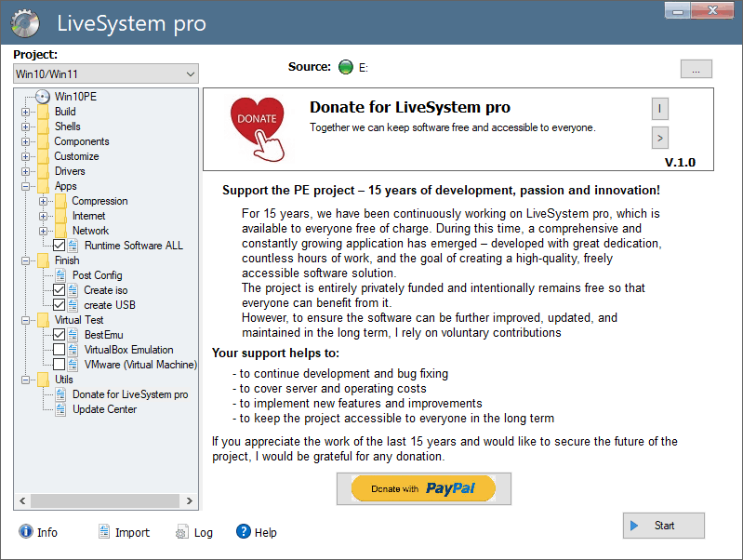Screen dimensions: 743x560
Task: Click the green Source status indicator
Action: tap(346, 67)
